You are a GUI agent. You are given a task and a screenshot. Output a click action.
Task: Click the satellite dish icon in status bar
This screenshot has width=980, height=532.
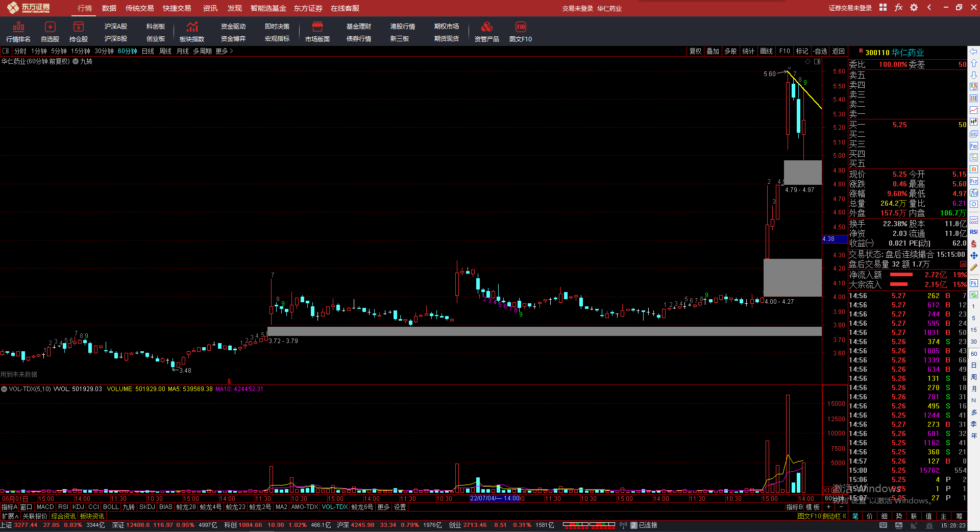coord(914,525)
